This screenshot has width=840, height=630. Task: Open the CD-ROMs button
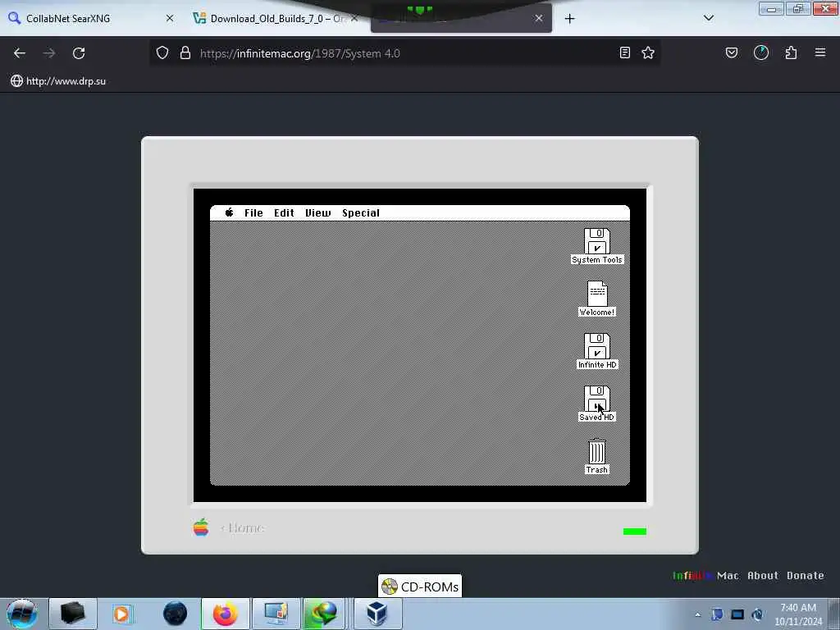click(419, 587)
